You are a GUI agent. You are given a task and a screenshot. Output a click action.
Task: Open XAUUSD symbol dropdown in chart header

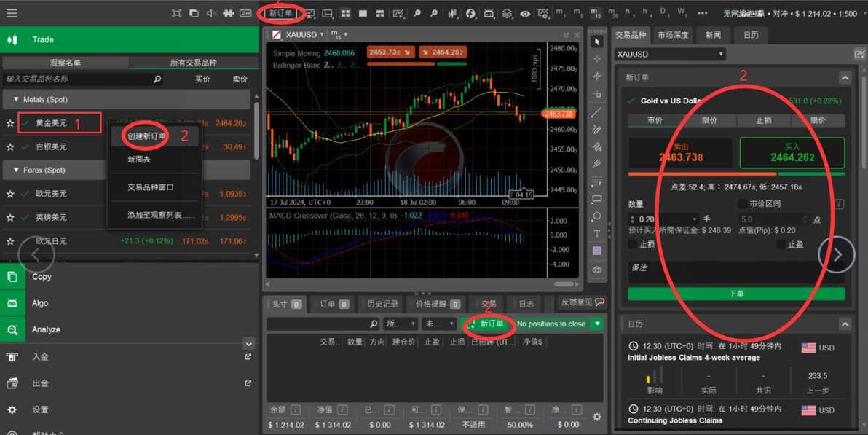coord(322,34)
